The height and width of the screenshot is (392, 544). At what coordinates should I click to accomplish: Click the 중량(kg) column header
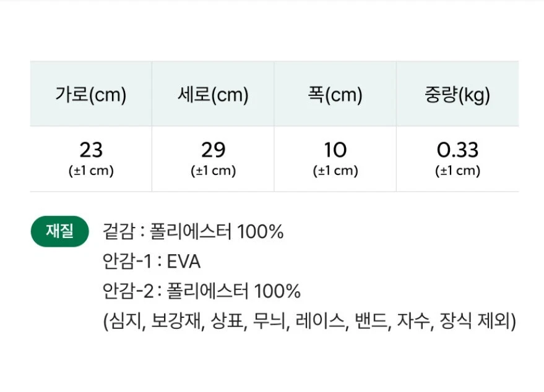click(457, 95)
